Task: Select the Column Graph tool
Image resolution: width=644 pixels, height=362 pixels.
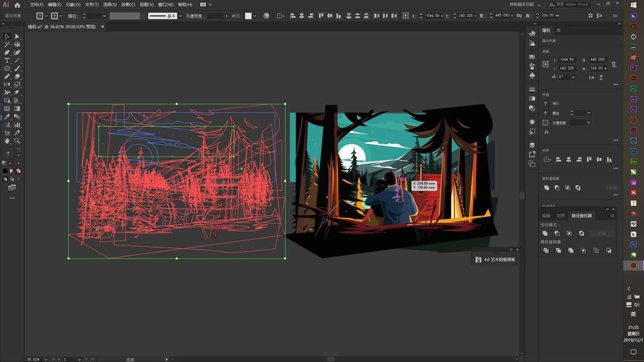Action: point(17,125)
